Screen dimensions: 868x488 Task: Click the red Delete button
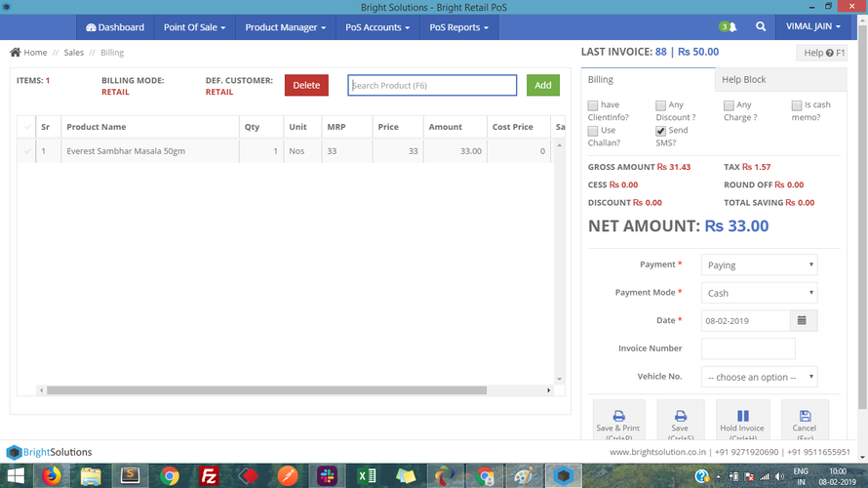[306, 85]
